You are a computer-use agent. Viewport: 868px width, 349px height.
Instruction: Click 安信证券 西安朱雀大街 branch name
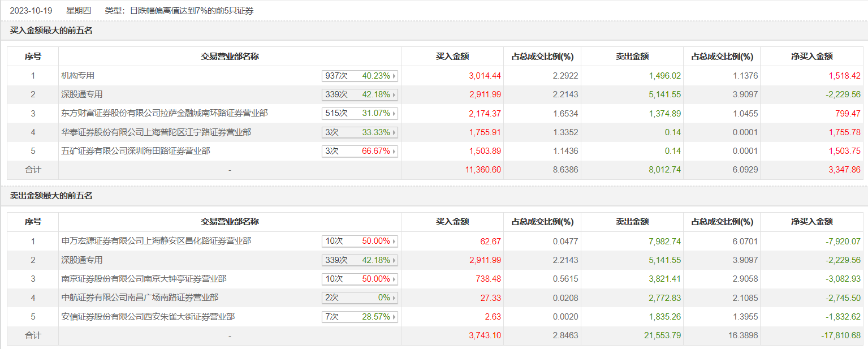[148, 317]
